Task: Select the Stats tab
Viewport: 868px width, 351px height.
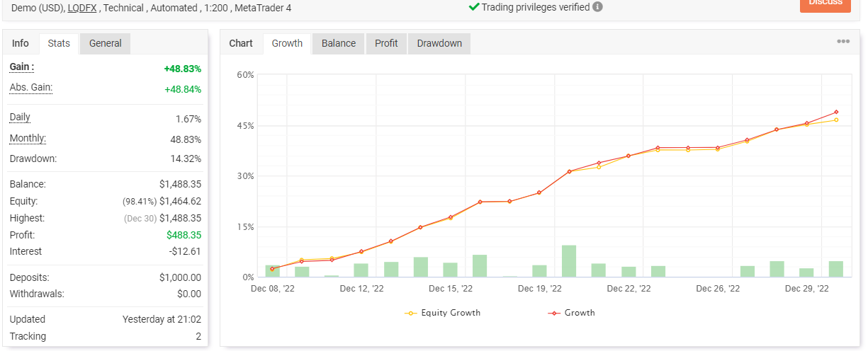Action: [x=59, y=43]
